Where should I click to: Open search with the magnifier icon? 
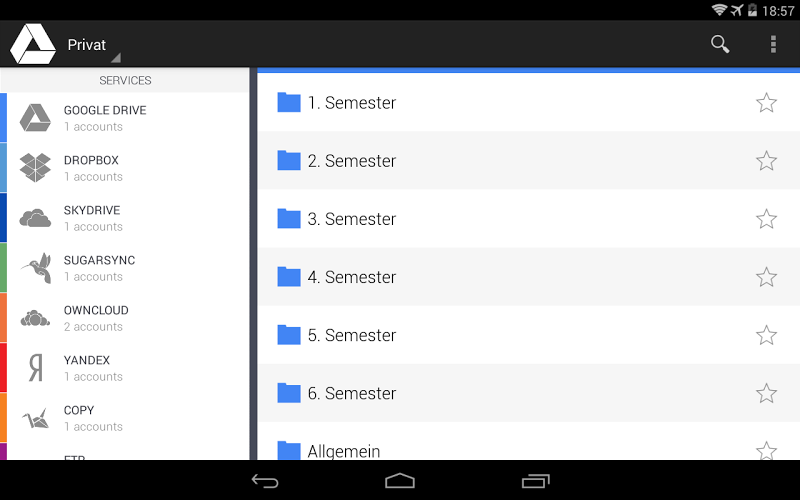720,44
